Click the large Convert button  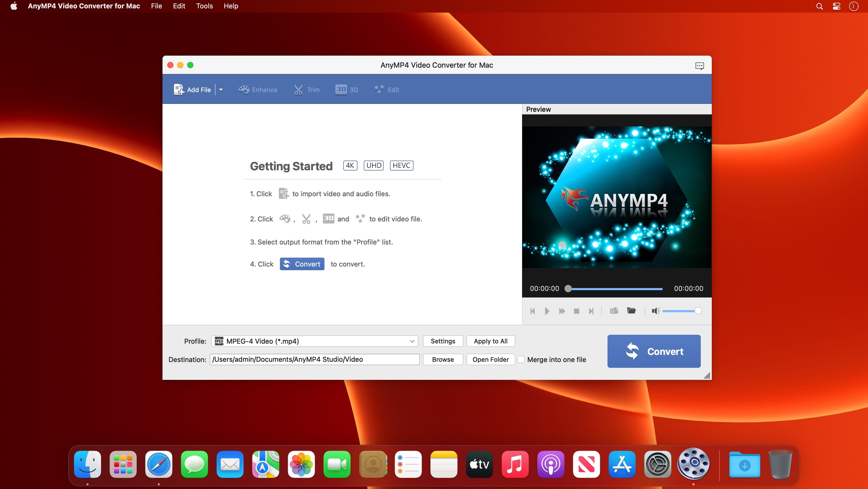pos(654,352)
